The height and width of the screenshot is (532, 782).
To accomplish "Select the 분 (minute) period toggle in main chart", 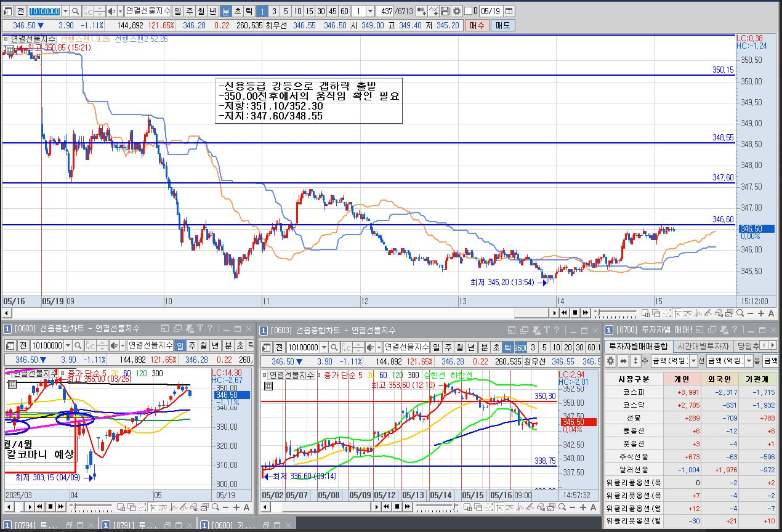I will tap(225, 11).
